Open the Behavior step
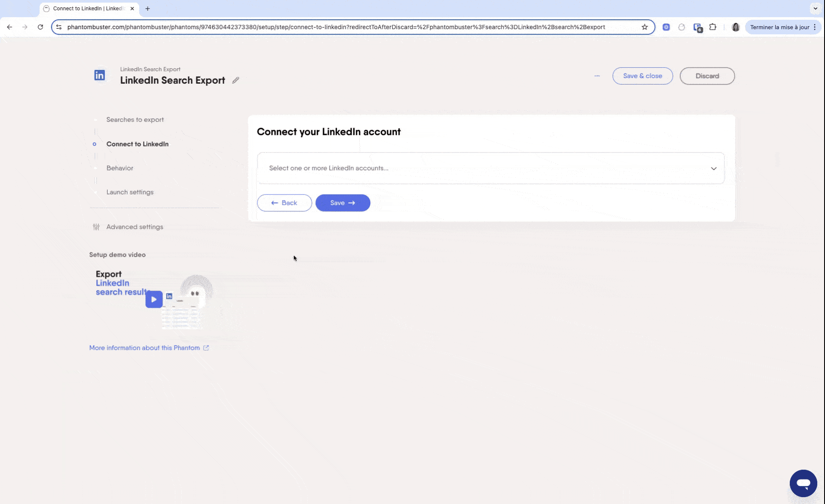Screen dimensions: 825x504 [x=120, y=168]
